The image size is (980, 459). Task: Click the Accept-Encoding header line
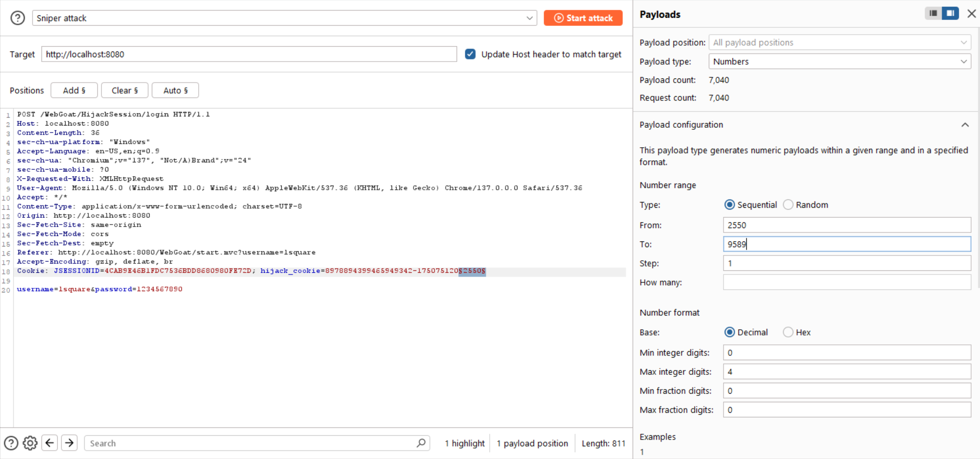coord(95,261)
